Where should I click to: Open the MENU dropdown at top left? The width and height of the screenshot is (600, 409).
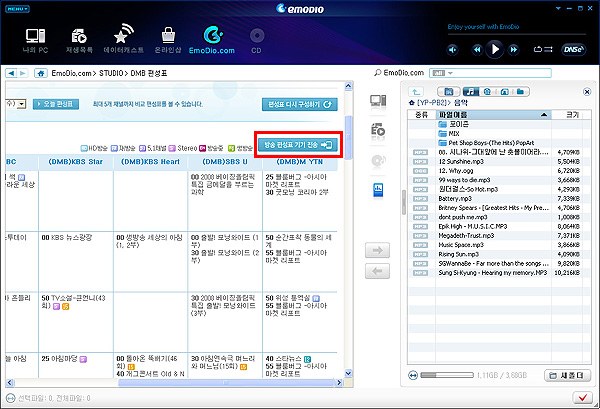pos(17,9)
